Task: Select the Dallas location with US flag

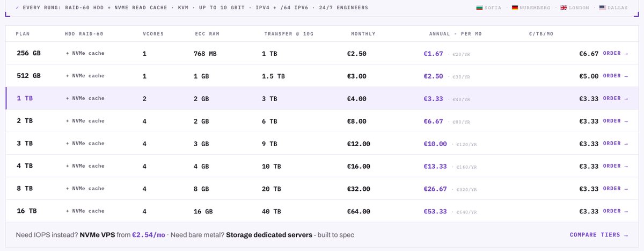Action: point(613,8)
